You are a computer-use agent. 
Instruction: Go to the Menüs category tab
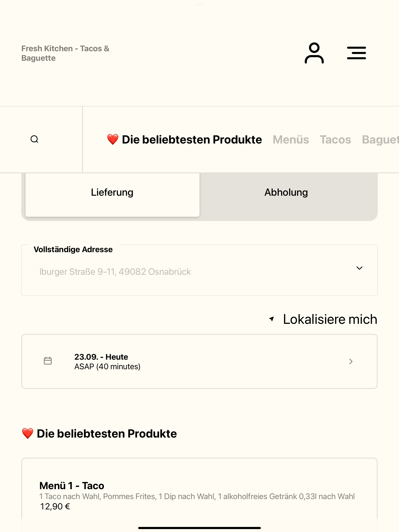point(291,139)
